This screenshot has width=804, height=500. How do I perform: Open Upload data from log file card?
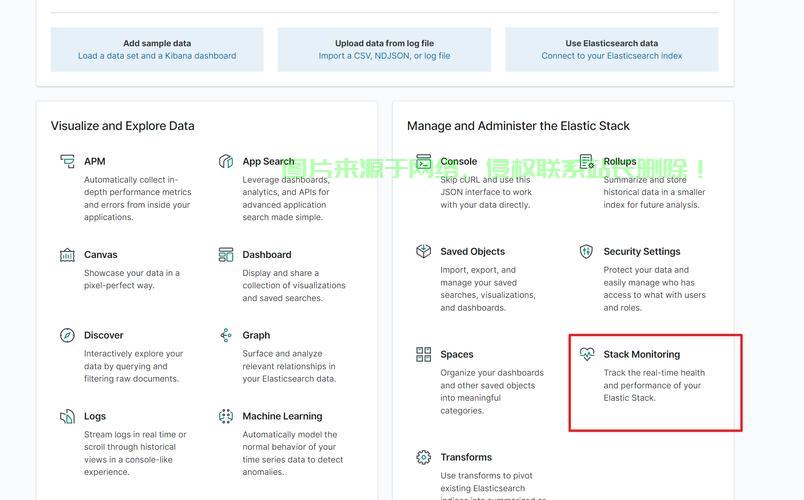pyautogui.click(x=384, y=50)
